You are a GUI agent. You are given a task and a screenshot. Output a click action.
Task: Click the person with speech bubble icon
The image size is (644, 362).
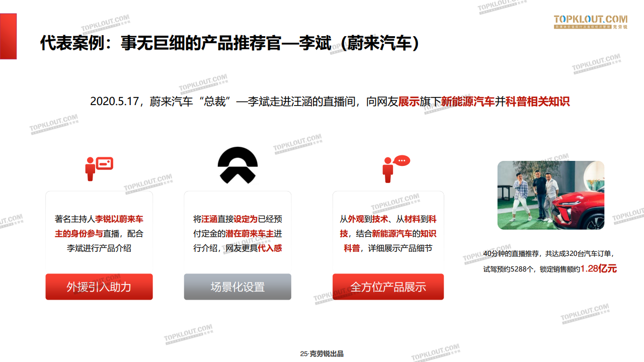tap(396, 169)
